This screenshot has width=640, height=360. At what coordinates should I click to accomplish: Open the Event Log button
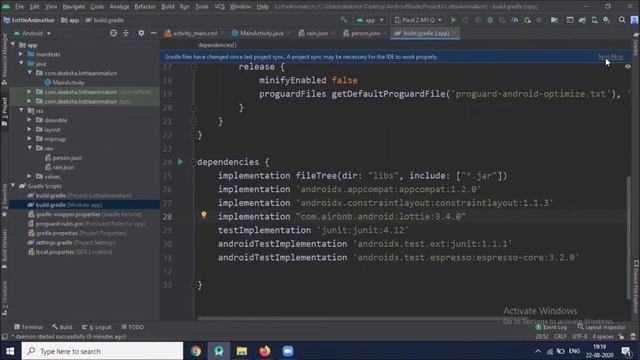coord(551,327)
